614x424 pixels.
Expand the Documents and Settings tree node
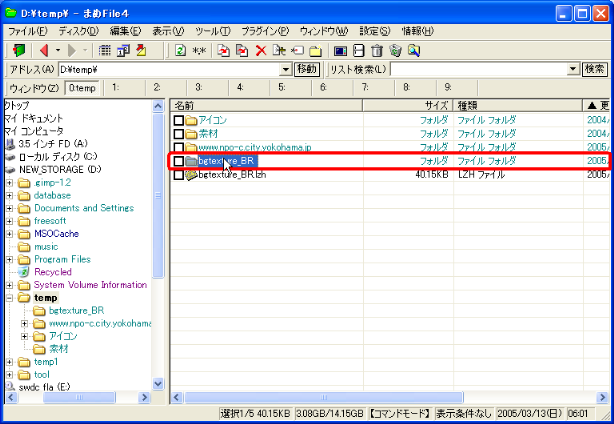[x=9, y=208]
